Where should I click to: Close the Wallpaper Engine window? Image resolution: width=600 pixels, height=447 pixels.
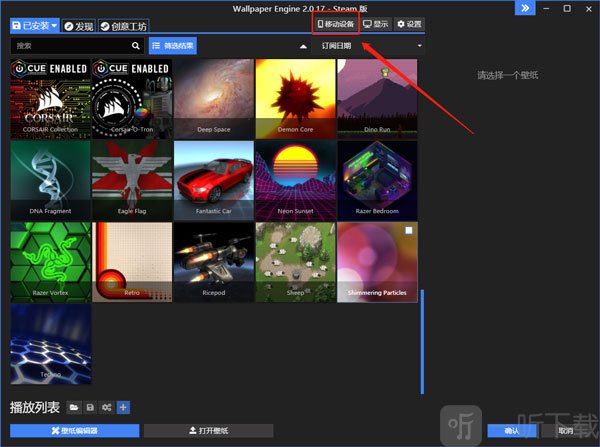(x=589, y=9)
